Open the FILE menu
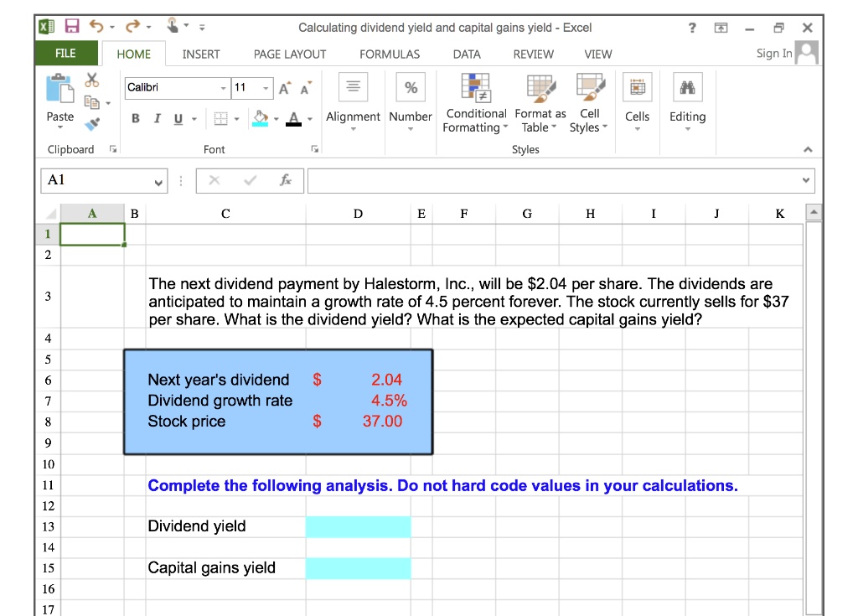This screenshot has width=858, height=616. [66, 54]
